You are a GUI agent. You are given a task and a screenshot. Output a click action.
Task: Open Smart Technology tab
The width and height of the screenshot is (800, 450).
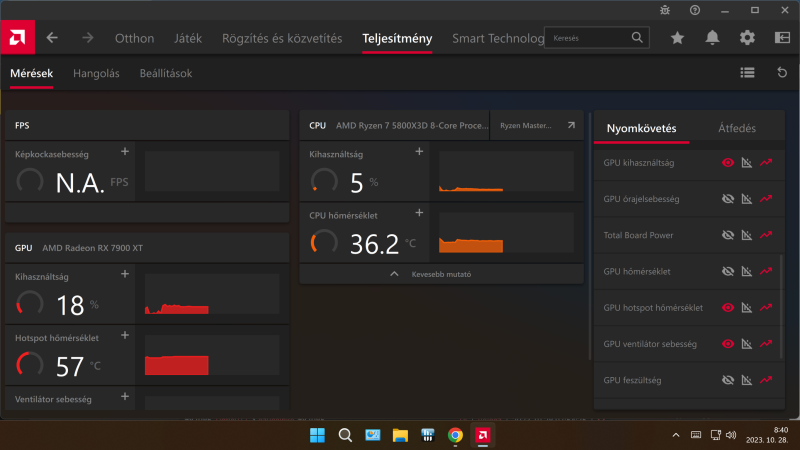pos(498,38)
